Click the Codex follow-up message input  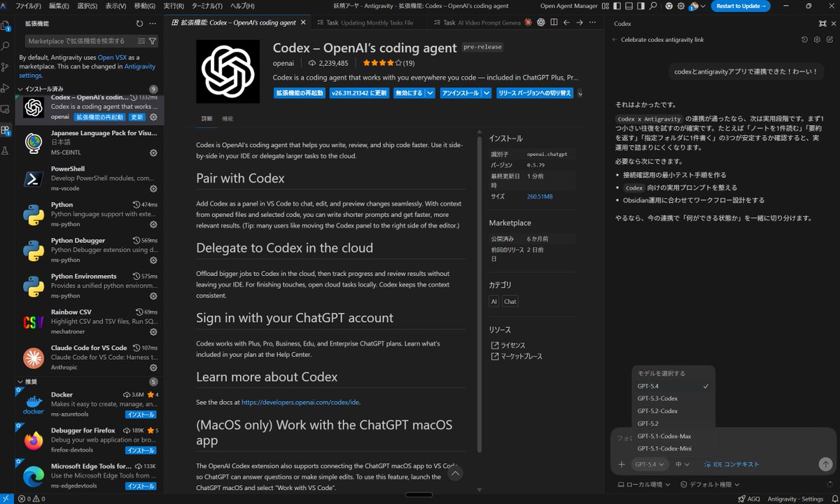pyautogui.click(x=723, y=439)
